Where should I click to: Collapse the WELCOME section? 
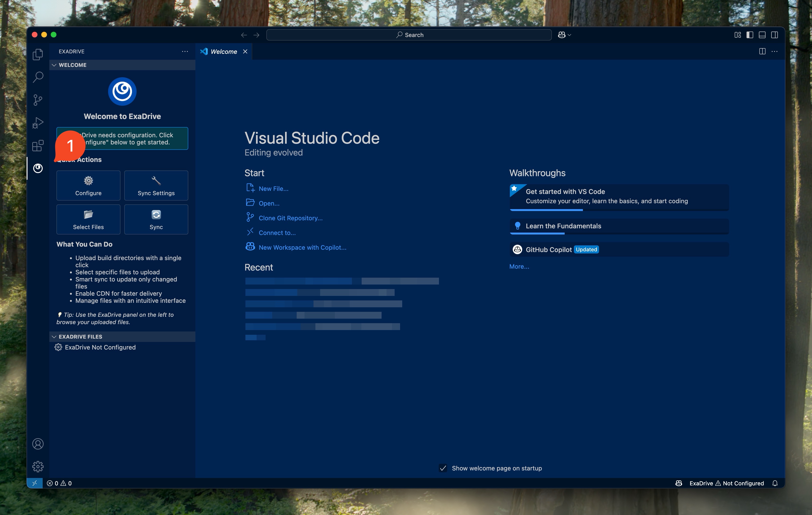pyautogui.click(x=122, y=65)
